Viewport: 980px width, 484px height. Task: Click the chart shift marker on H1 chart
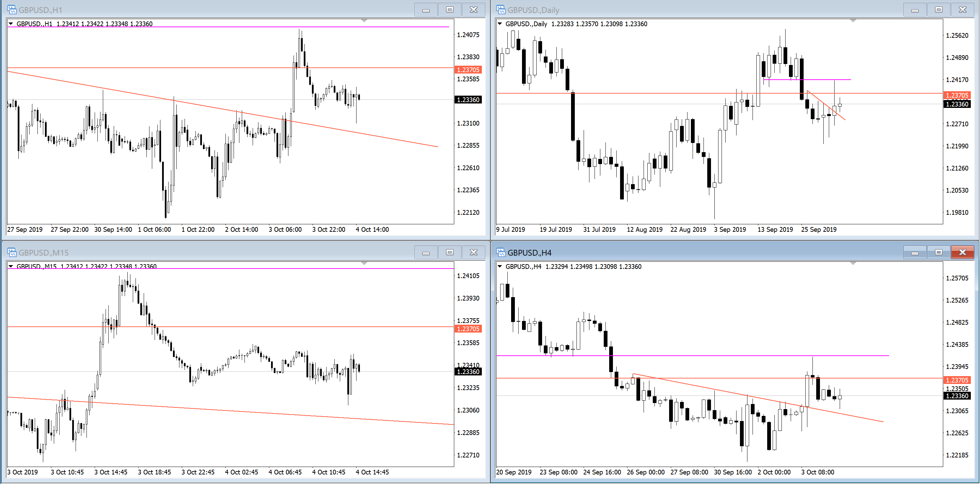tap(364, 20)
